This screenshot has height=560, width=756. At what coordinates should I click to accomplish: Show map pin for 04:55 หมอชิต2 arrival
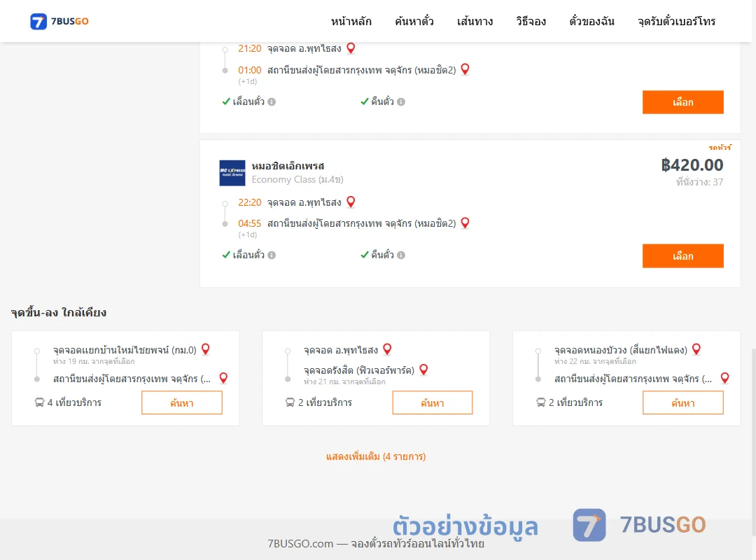[465, 223]
